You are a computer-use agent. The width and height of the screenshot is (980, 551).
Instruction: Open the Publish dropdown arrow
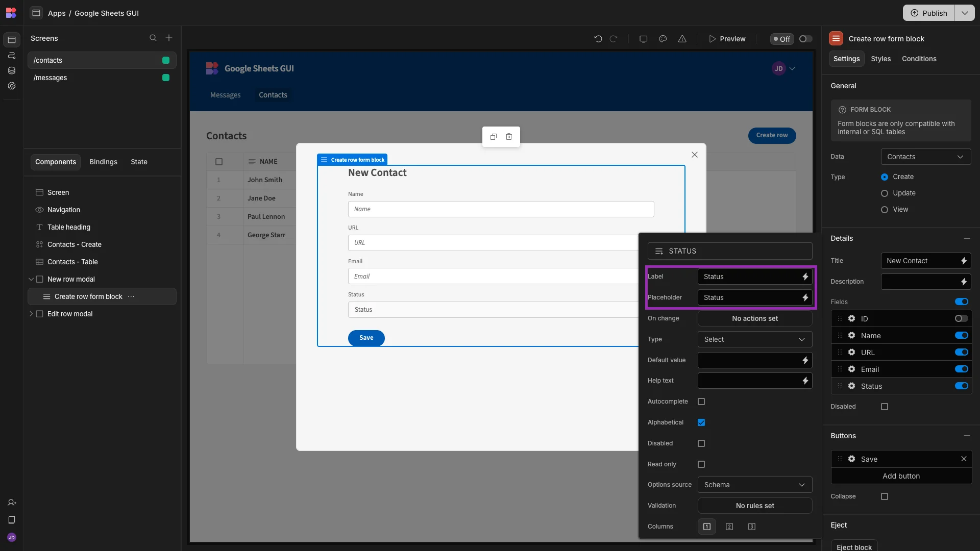pos(965,13)
